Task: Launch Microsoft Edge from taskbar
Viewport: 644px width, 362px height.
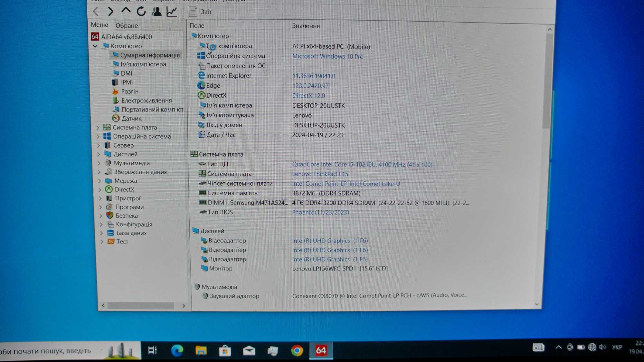Action: click(177, 350)
